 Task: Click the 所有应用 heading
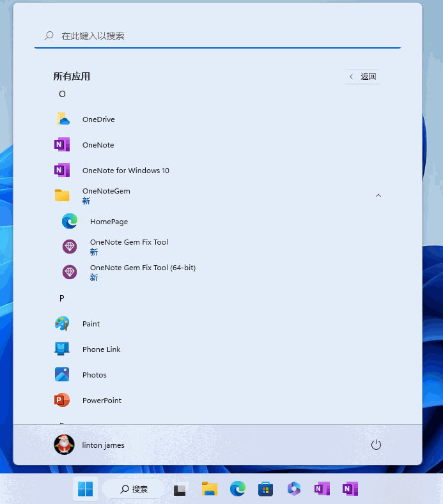coord(72,77)
